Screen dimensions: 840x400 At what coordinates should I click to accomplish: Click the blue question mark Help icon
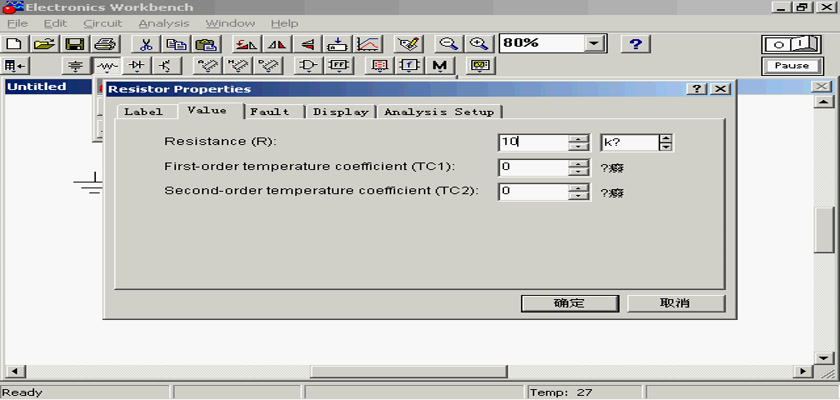[635, 44]
